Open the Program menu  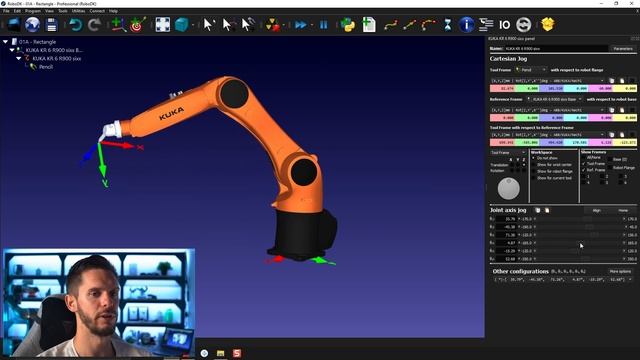33,11
